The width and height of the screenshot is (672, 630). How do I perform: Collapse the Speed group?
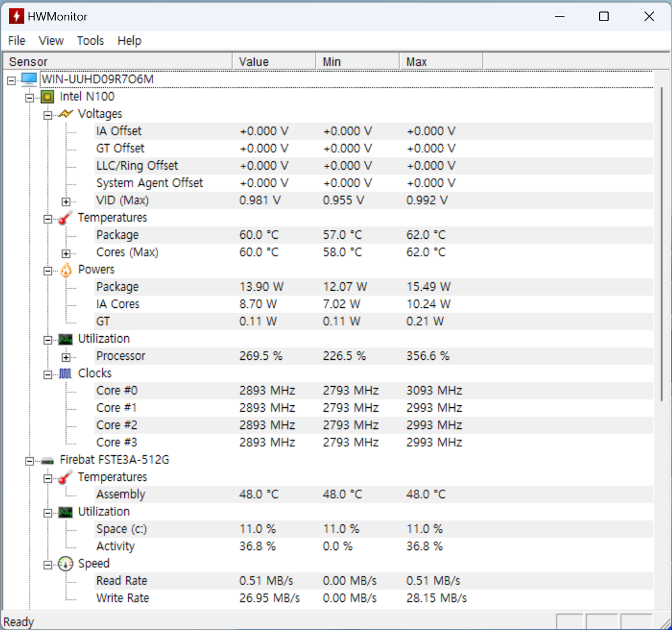(x=47, y=565)
